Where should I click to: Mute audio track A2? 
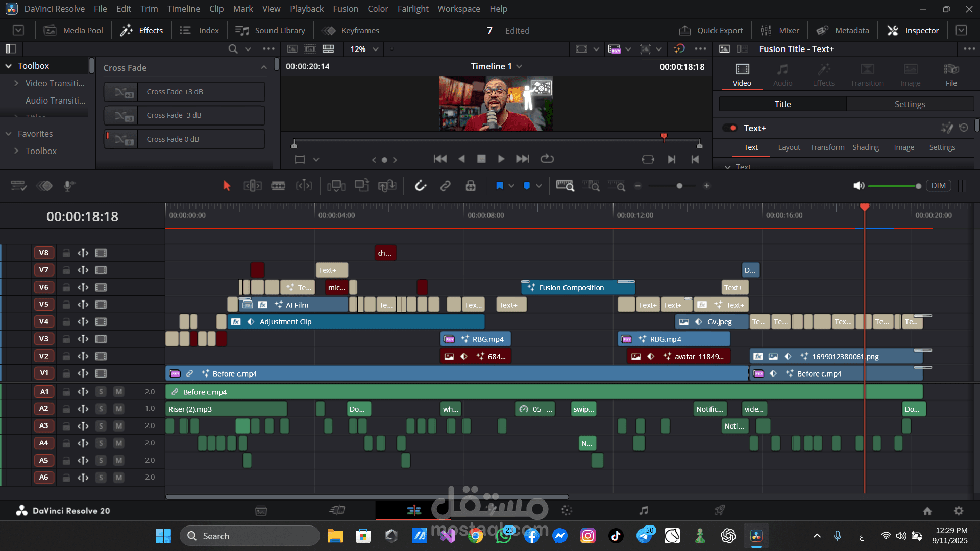(118, 409)
